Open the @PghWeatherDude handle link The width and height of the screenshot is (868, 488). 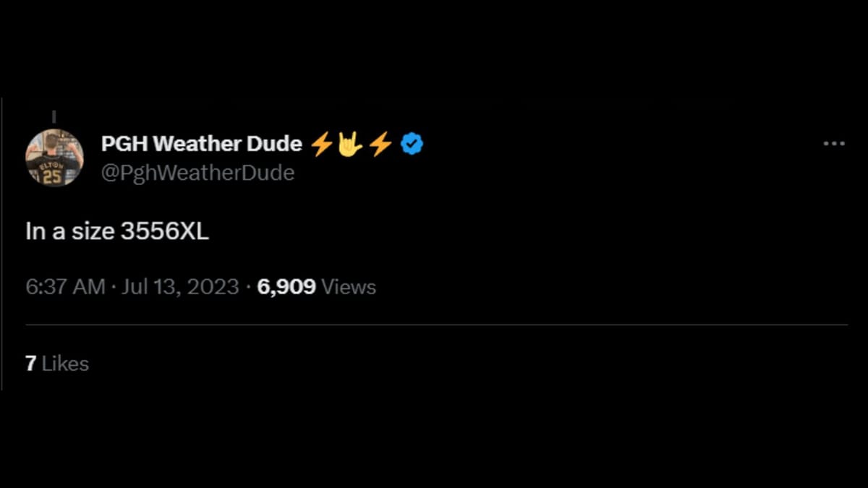click(197, 174)
